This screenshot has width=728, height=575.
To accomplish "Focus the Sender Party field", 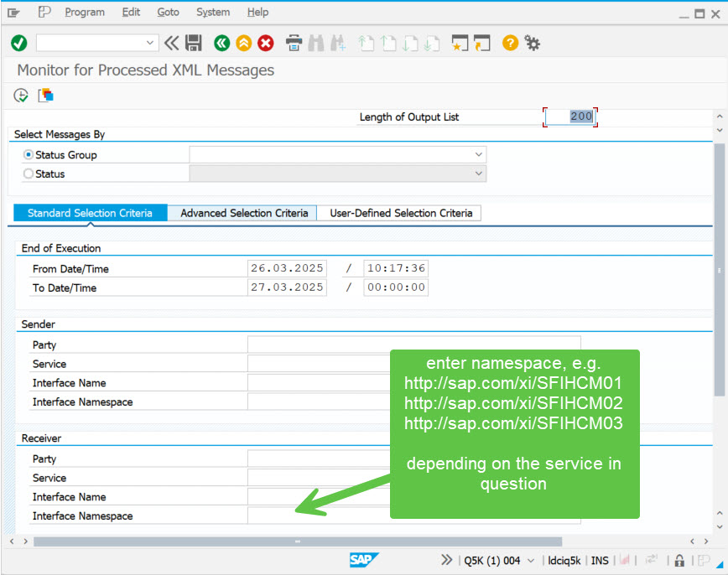I will pos(414,344).
